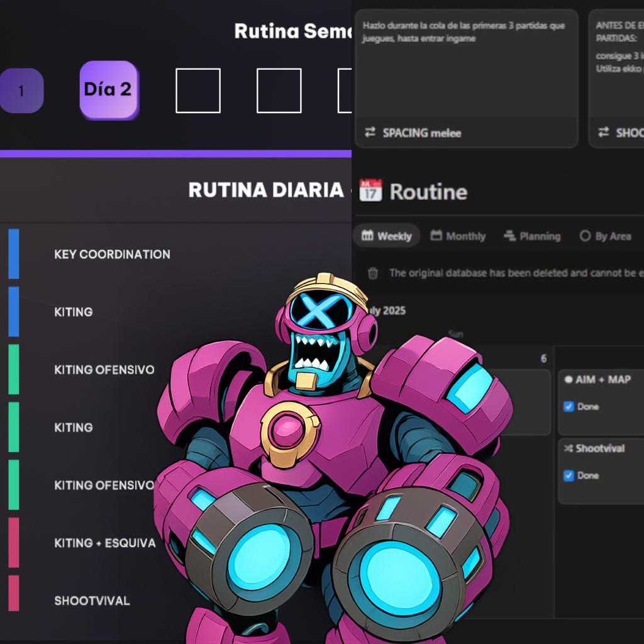The height and width of the screenshot is (644, 644).
Task: Click the blue color bar beside KITING
Action: (x=13, y=311)
